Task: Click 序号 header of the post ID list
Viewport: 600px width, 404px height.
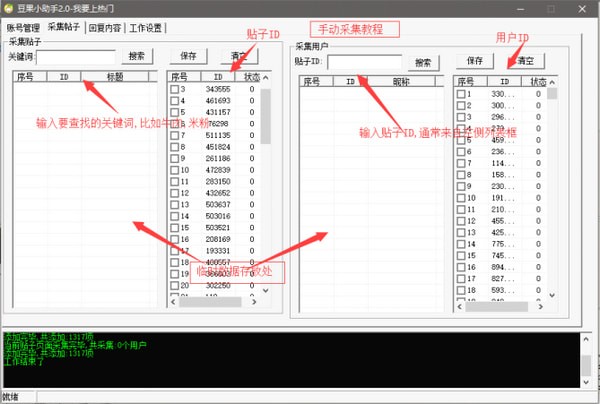Action: tap(184, 77)
